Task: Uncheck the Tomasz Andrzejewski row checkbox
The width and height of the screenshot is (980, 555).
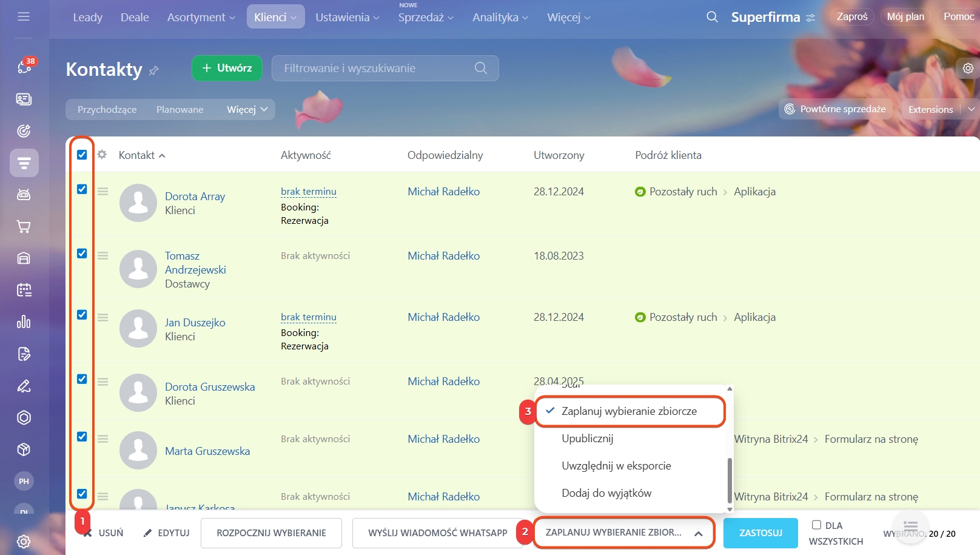Action: [x=82, y=254]
